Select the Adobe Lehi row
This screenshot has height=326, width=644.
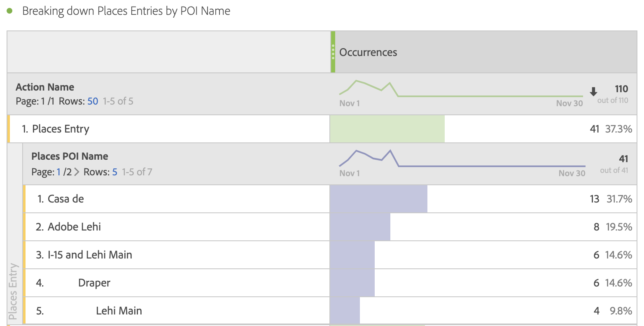(x=74, y=227)
